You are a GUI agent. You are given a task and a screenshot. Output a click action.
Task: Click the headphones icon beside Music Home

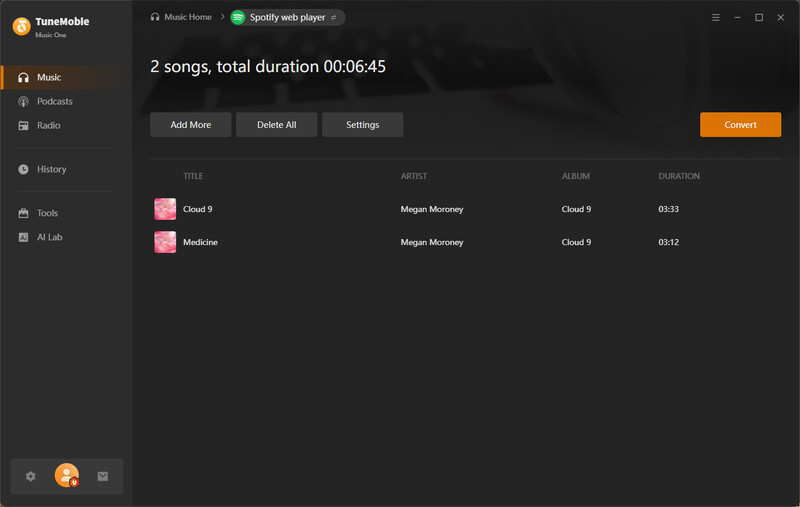pyautogui.click(x=155, y=17)
